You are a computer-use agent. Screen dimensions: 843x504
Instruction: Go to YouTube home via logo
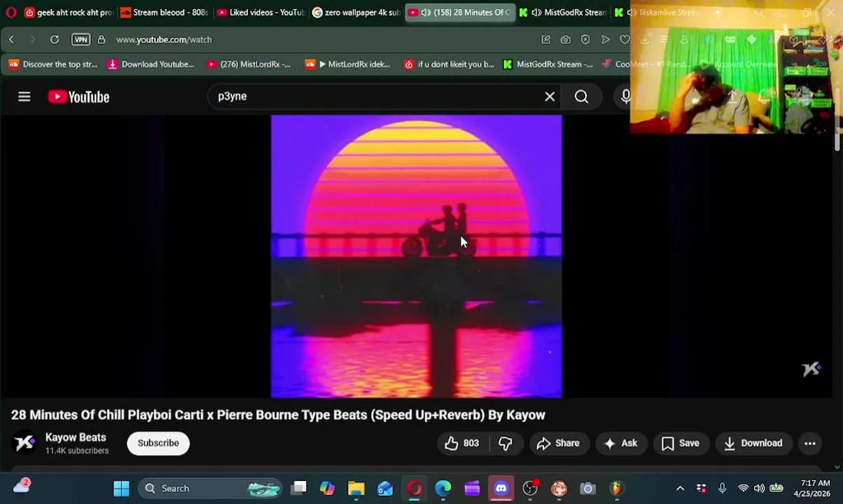pos(78,97)
